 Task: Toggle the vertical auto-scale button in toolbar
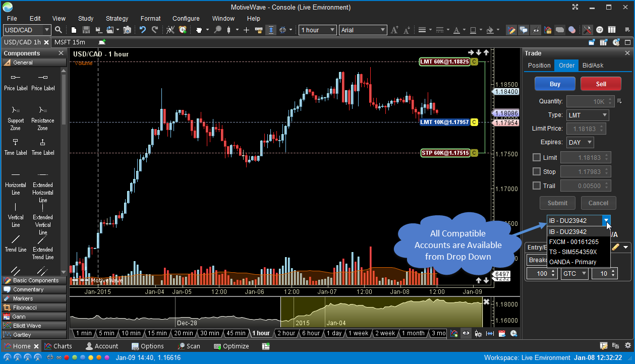tap(271, 30)
